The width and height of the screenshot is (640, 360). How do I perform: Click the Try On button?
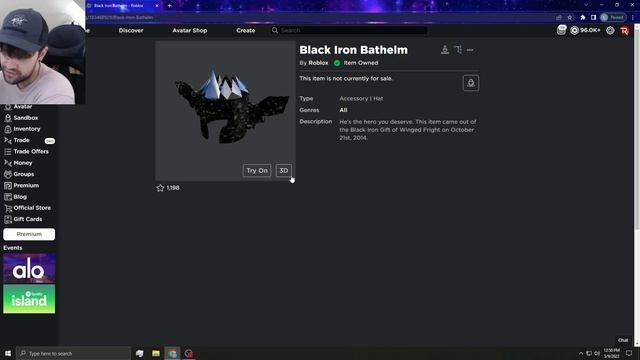257,171
